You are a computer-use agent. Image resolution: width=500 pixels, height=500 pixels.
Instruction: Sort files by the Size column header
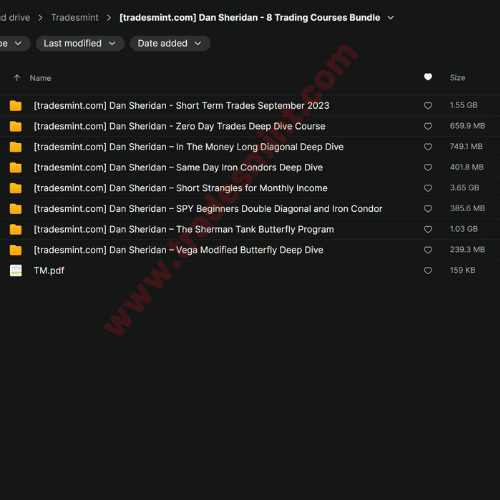pos(457,78)
